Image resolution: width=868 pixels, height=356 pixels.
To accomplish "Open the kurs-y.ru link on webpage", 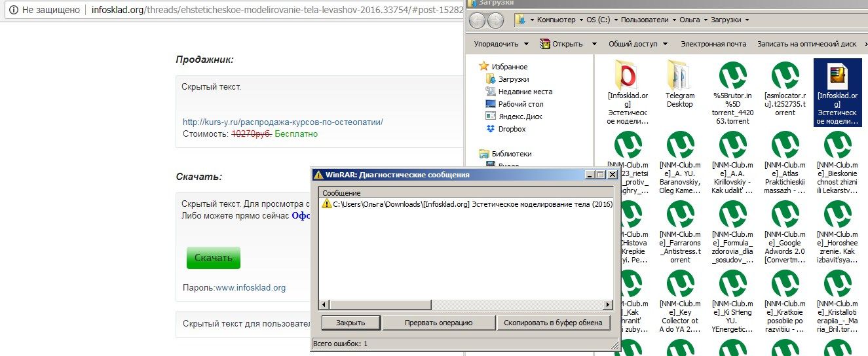I will click(x=282, y=122).
